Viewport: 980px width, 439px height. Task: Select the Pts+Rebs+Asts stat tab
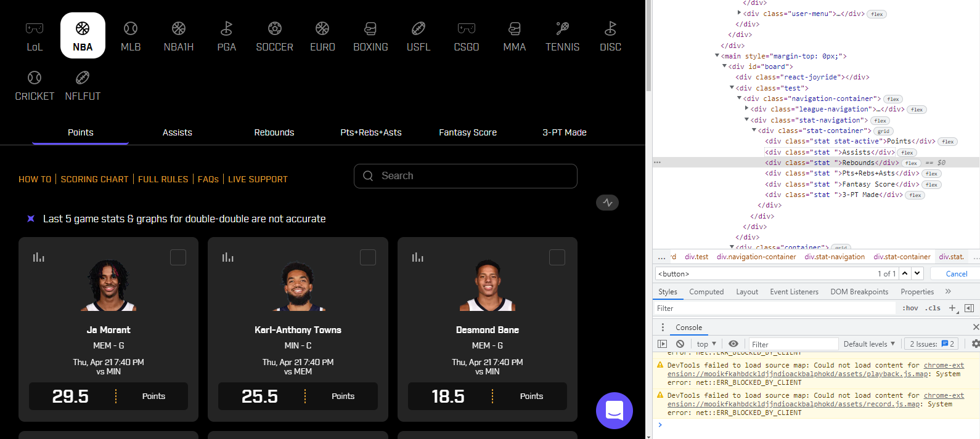pos(371,132)
